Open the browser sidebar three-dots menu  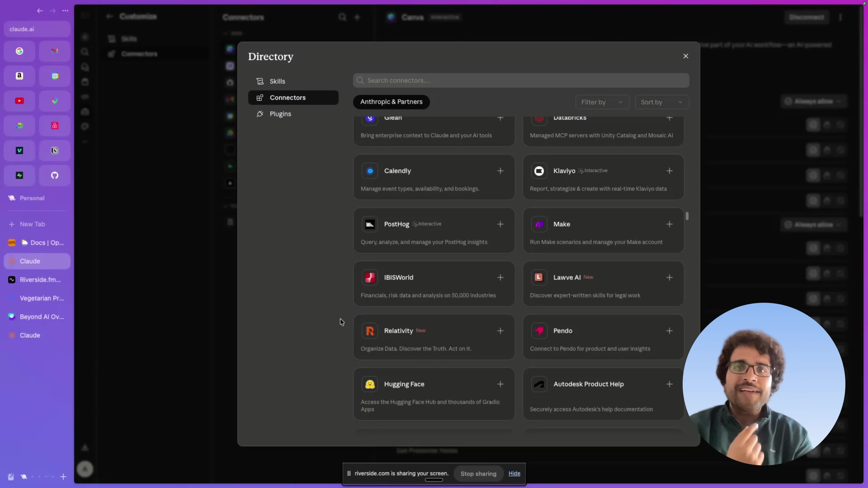point(65,11)
